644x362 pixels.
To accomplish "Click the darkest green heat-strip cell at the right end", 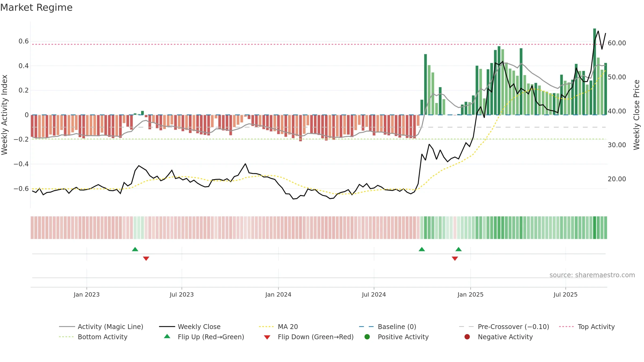I will coord(595,228).
